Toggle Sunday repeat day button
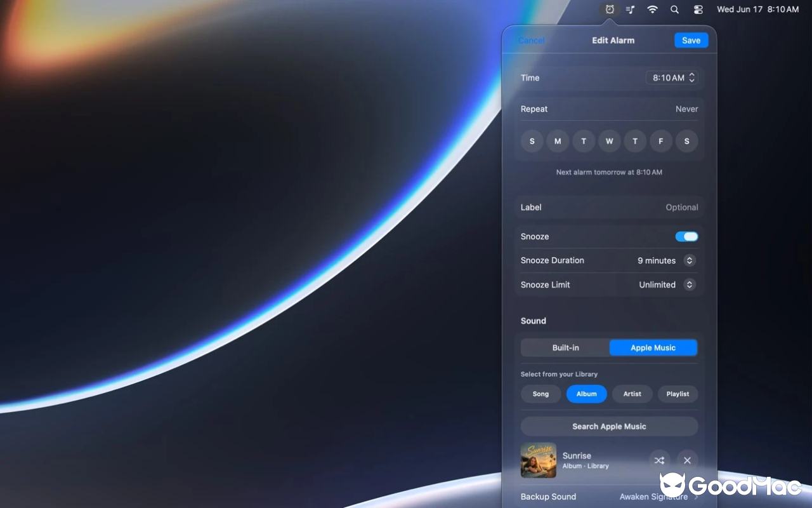 [x=532, y=141]
